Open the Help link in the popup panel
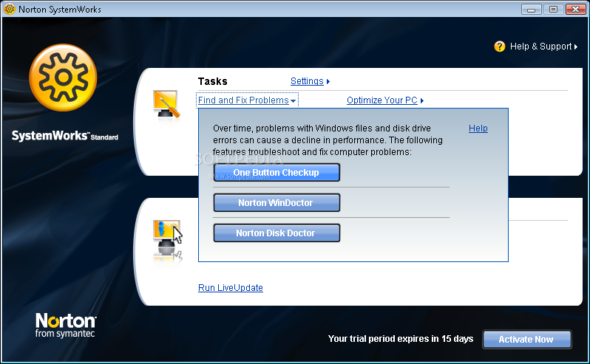Screen dimensions: 590x364 (x=478, y=128)
